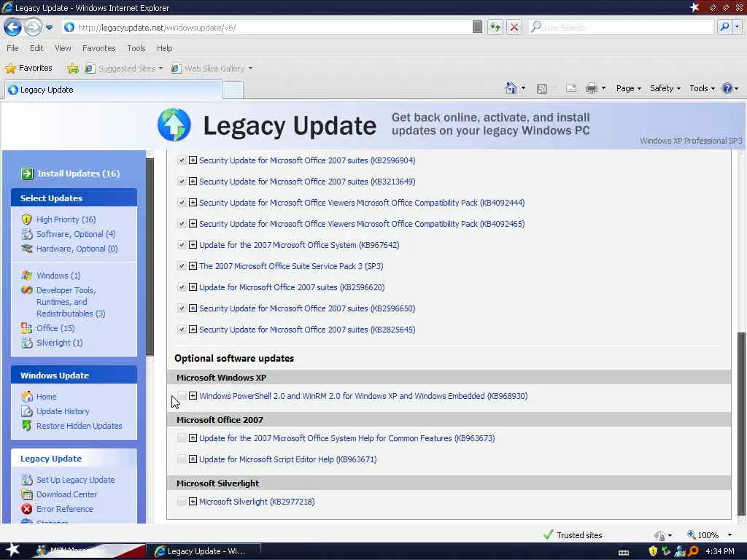Uncheck Office Suite Service Pack 3 checkbox
Screen dimensions: 747x560
(182, 265)
